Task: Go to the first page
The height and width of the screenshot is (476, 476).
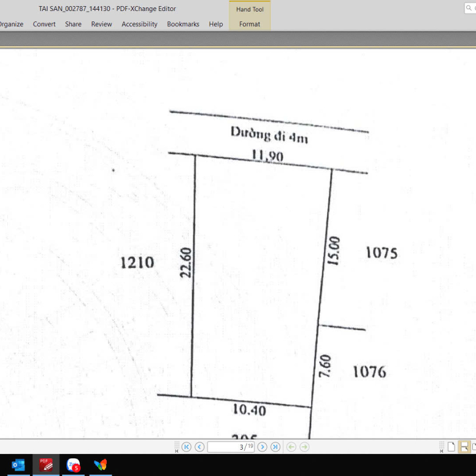Action: [187, 447]
